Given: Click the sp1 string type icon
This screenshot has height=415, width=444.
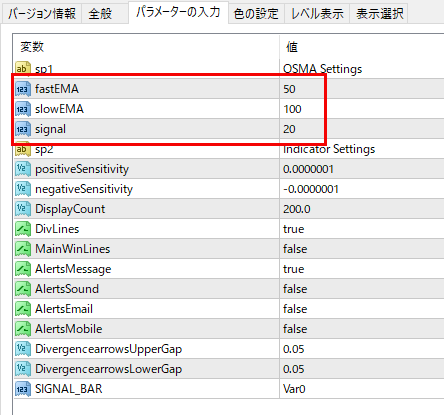Looking at the screenshot, I should [x=23, y=69].
